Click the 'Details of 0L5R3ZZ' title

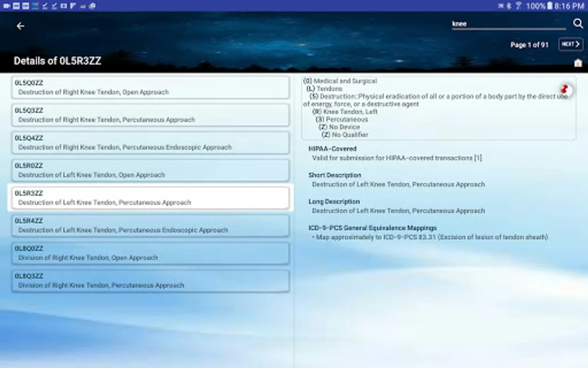tap(58, 61)
